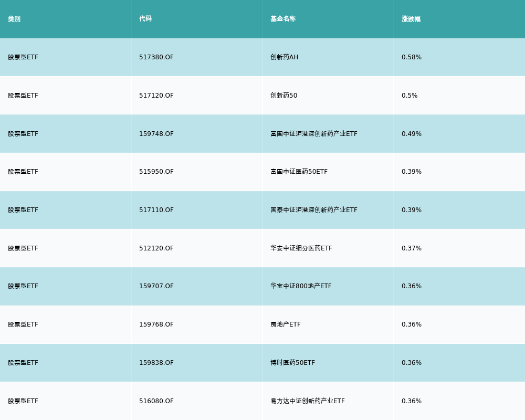525x420 pixels.
Task: Open the 创新药50 fund name
Action: (283, 96)
